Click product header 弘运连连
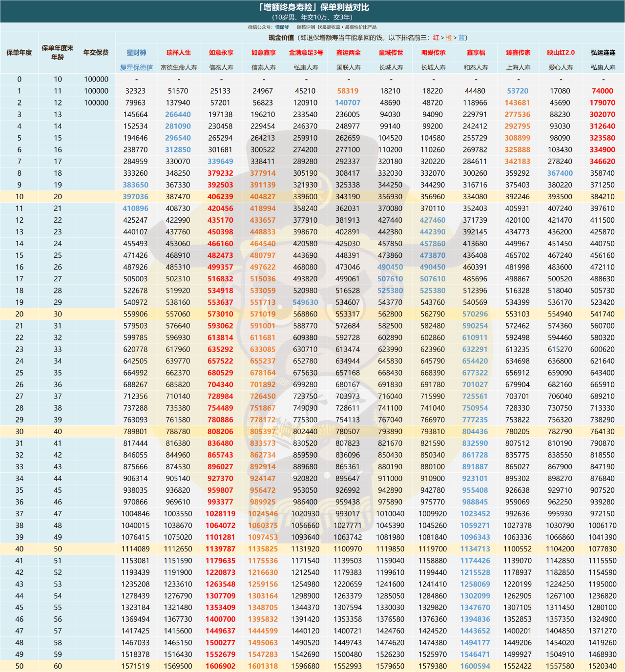This screenshot has width=625, height=672. (x=604, y=52)
